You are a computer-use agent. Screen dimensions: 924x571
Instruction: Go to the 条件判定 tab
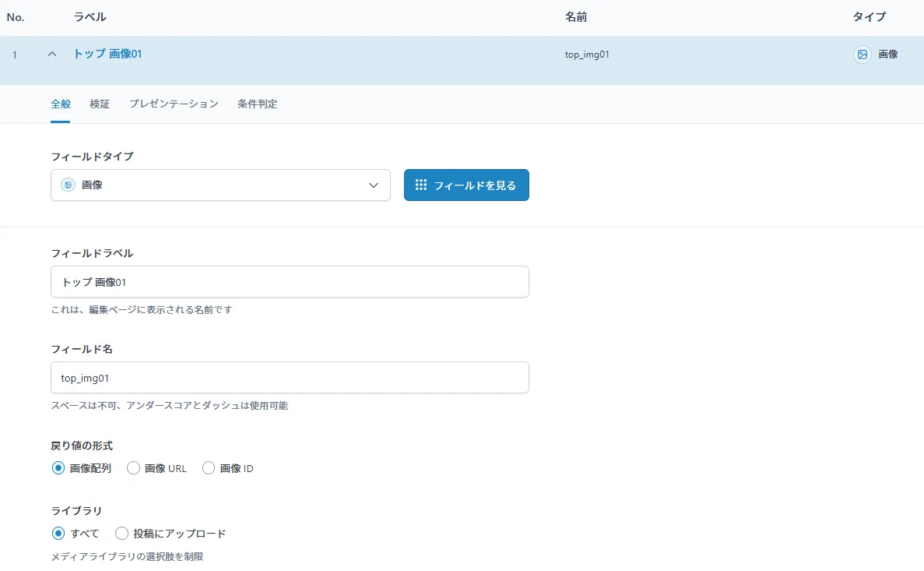pyautogui.click(x=258, y=104)
